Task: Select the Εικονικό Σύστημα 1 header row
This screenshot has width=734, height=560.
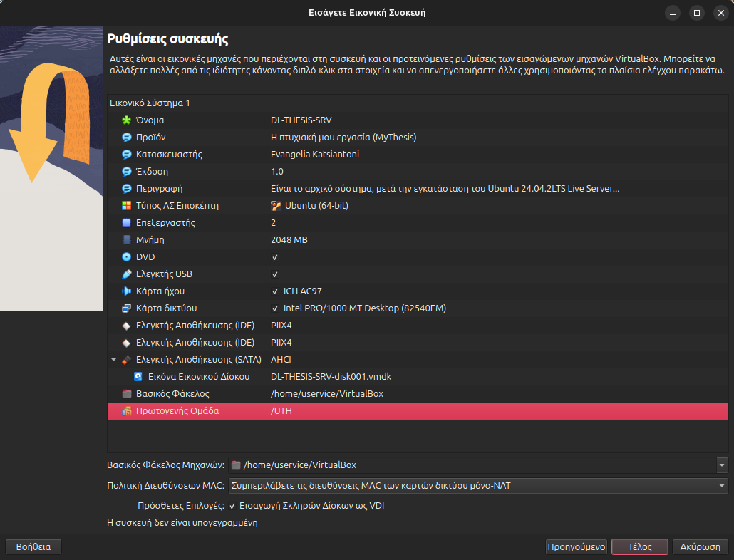Action: point(418,103)
